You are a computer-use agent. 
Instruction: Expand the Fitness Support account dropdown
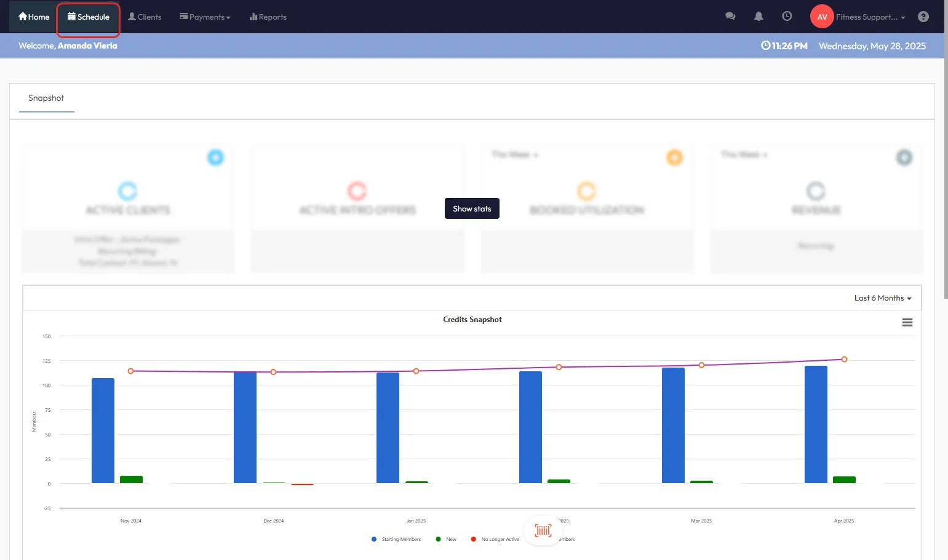pyautogui.click(x=870, y=17)
